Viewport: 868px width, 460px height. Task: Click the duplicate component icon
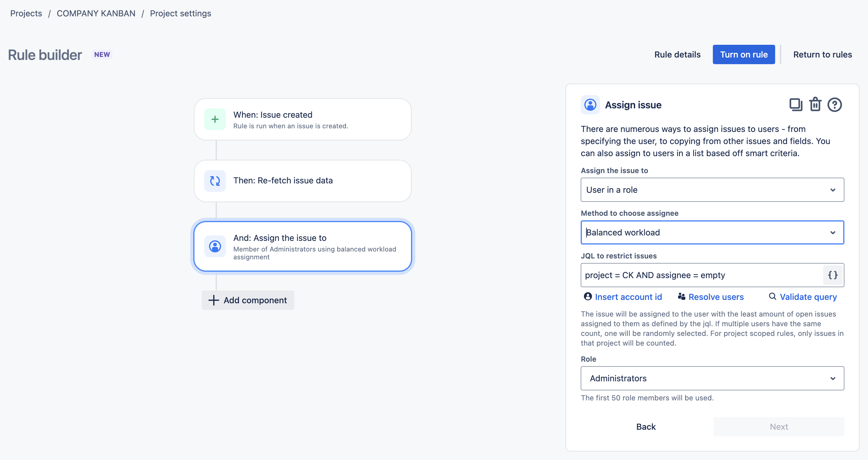[795, 104]
